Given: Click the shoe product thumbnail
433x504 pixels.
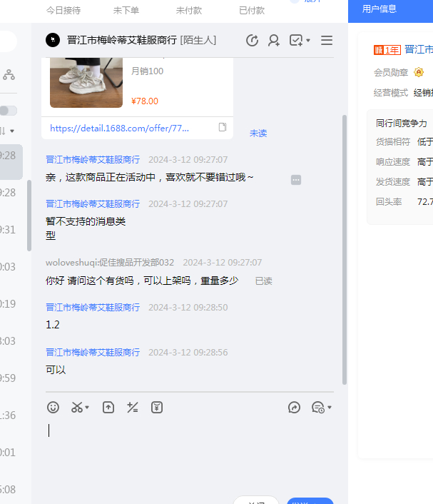Looking at the screenshot, I should point(86,83).
